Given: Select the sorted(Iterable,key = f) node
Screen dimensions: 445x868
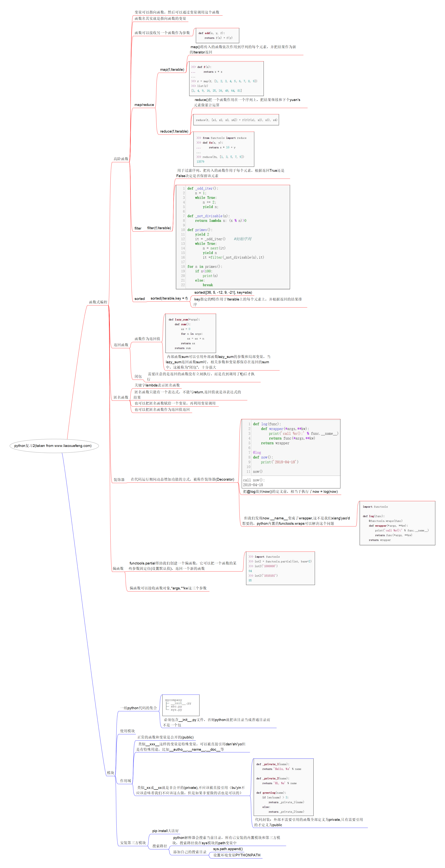Looking at the screenshot, I should click(x=169, y=298).
